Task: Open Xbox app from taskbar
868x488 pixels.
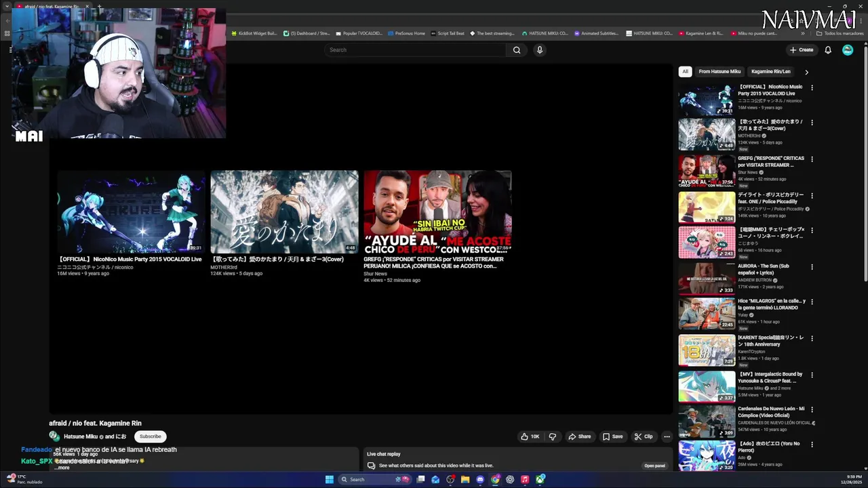Action: pos(540,479)
